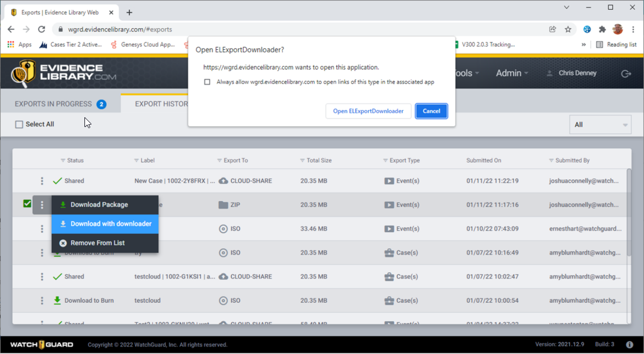Click Event(s) video icon in first row

tap(389, 180)
